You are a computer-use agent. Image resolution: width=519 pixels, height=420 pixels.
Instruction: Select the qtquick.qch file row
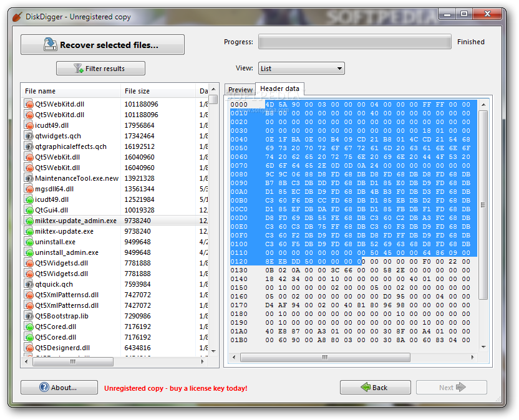[115, 284]
